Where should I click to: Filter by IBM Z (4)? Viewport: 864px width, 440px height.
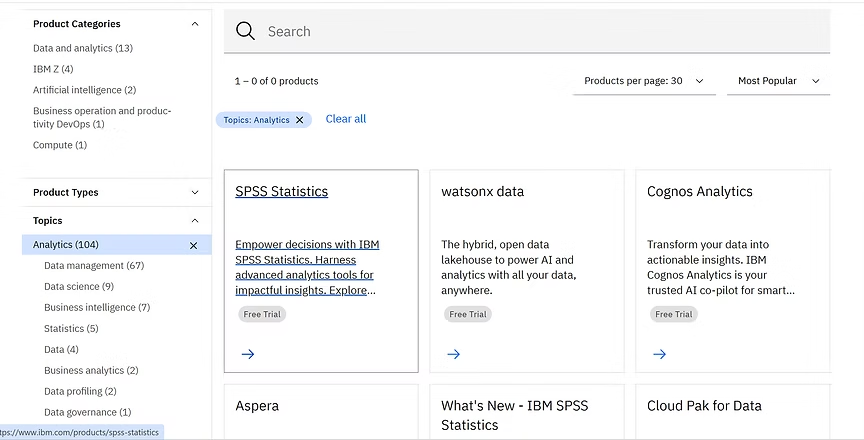(x=53, y=69)
